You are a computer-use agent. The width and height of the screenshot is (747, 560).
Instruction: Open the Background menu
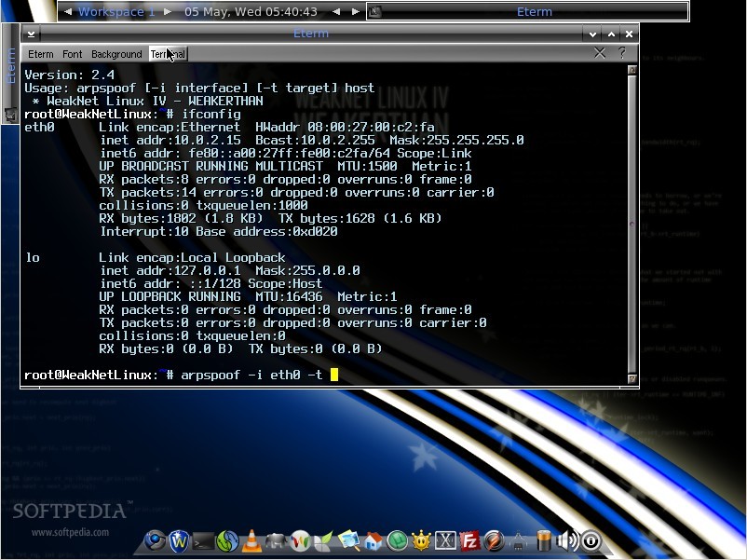(x=116, y=54)
